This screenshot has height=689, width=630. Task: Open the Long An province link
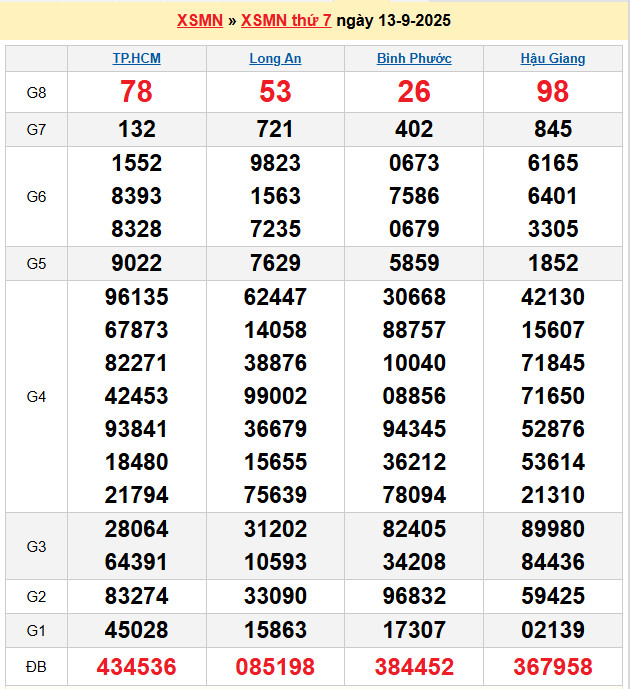pos(275,59)
